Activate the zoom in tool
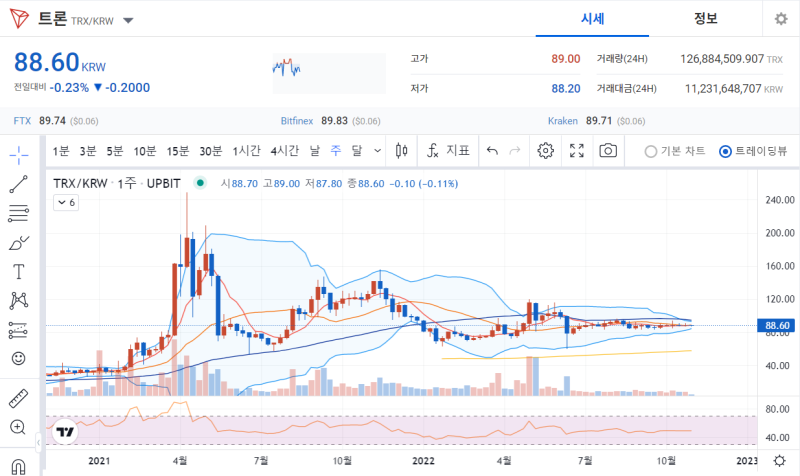Image resolution: width=800 pixels, height=476 pixels. [18, 427]
